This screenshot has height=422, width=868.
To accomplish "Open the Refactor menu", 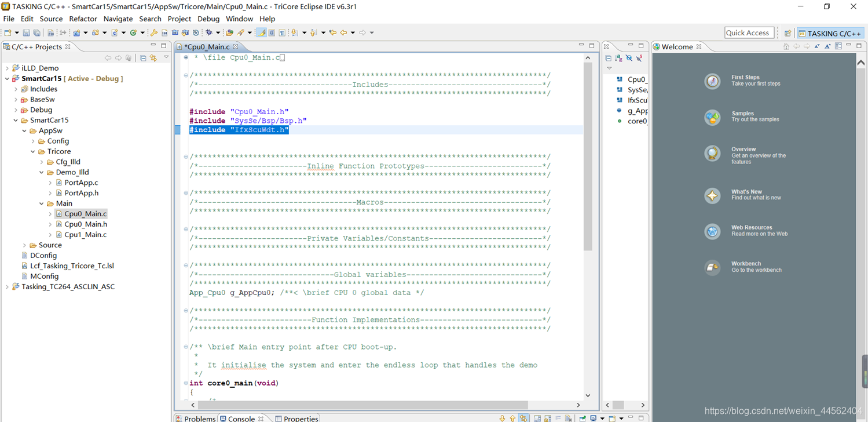I will [83, 19].
